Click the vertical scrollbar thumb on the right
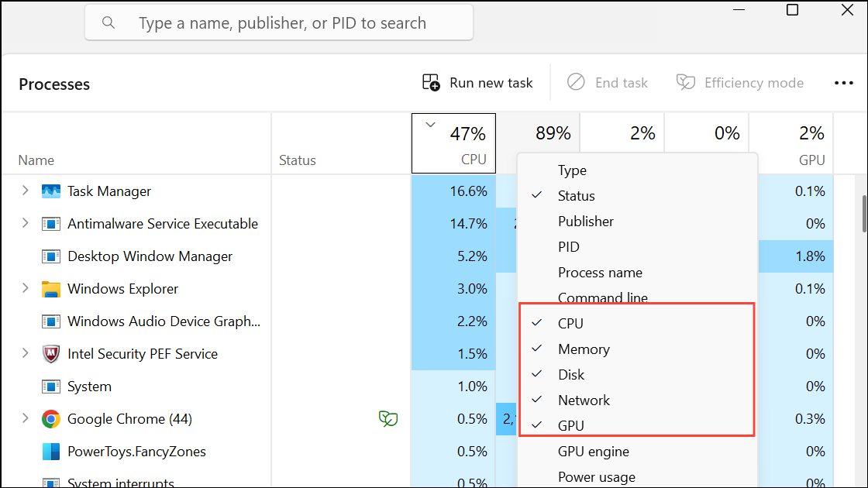The height and width of the screenshot is (488, 868). point(864,213)
